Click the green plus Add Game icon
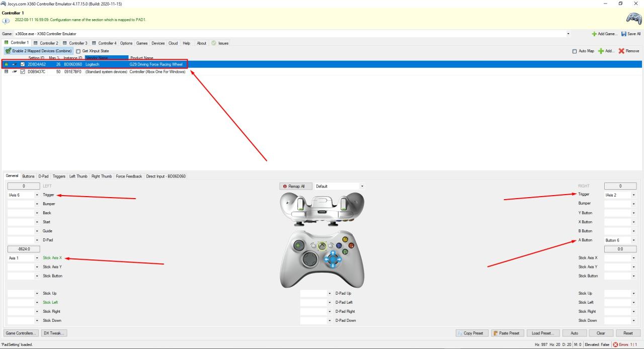Screen dimensions: 644x349 click(595, 34)
